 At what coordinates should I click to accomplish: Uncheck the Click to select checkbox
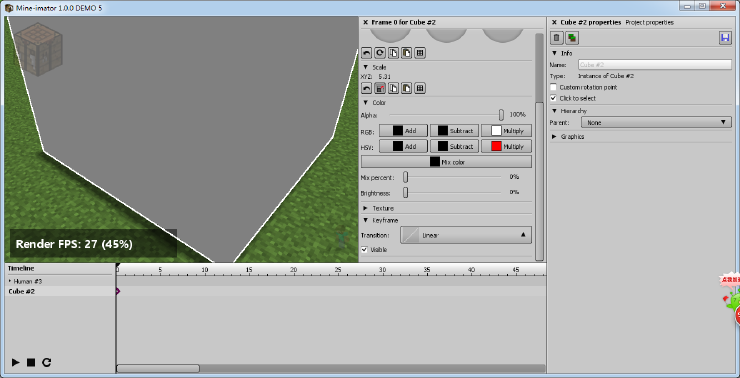coord(554,98)
